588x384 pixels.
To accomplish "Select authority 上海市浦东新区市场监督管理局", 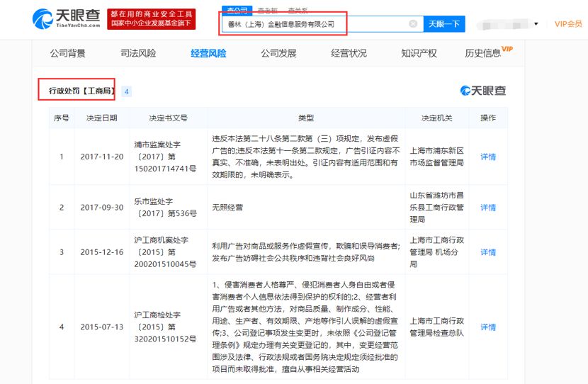I will [436, 157].
